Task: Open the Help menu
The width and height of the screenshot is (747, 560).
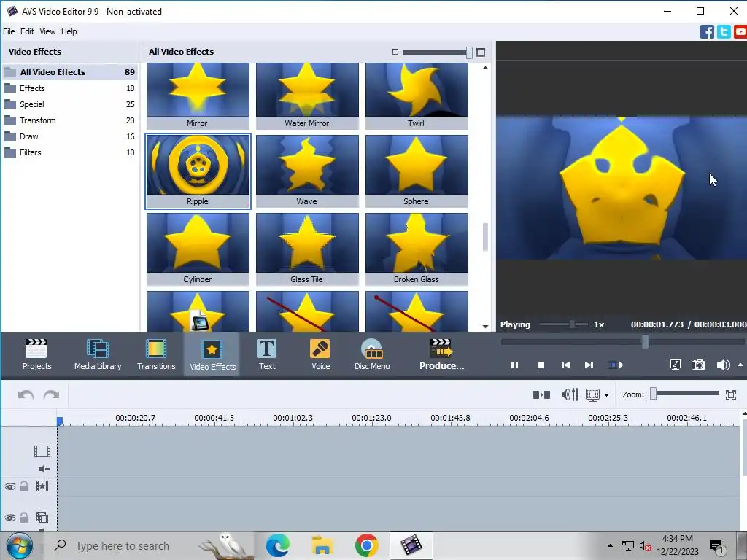Action: tap(69, 31)
